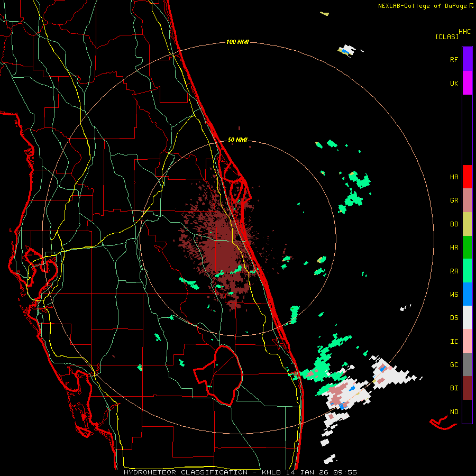Select the BD yellow legend swatch
476x476 pixels.
[x=467, y=224]
